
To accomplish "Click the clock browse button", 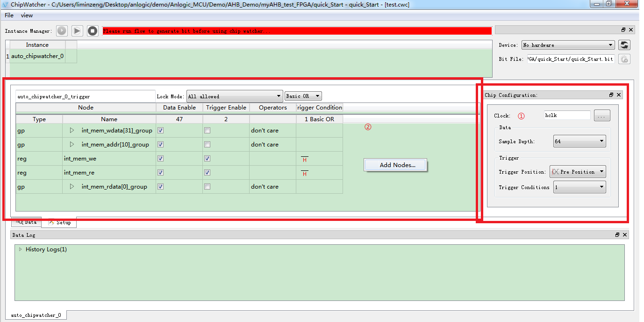I will [602, 116].
